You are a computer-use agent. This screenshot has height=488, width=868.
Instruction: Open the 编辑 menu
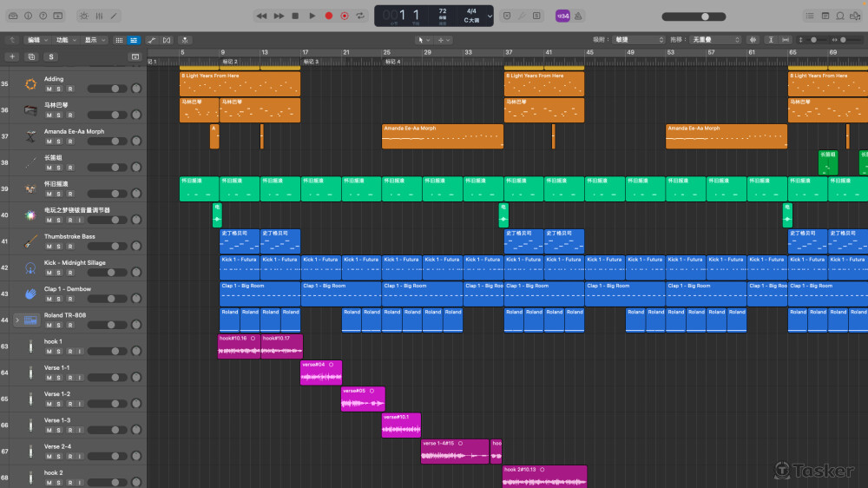(x=37, y=40)
